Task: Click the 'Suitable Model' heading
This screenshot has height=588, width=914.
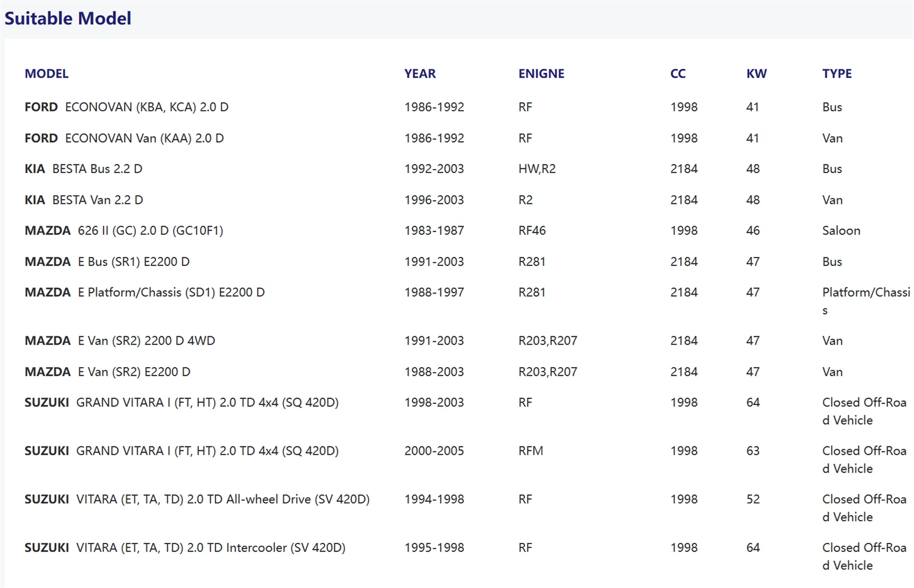Action: (67, 18)
